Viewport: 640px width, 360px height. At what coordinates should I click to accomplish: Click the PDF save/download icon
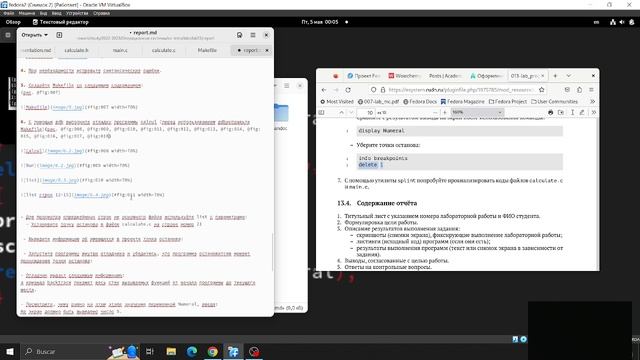point(561,112)
